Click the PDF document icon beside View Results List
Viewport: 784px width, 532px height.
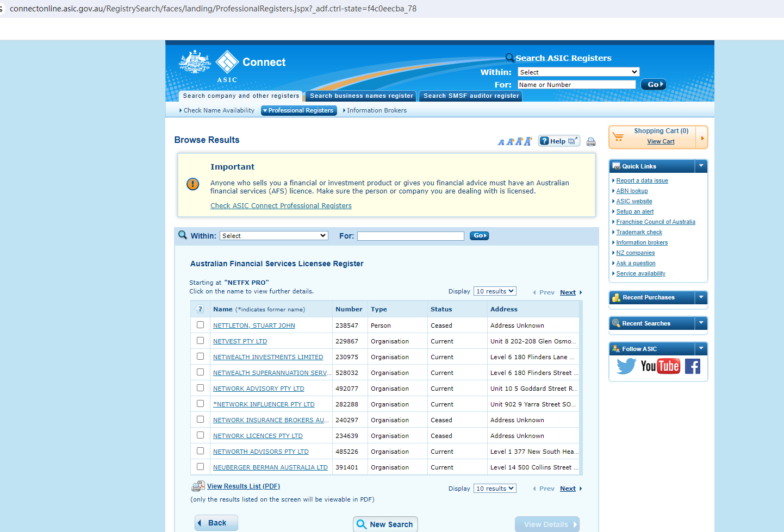[198, 486]
